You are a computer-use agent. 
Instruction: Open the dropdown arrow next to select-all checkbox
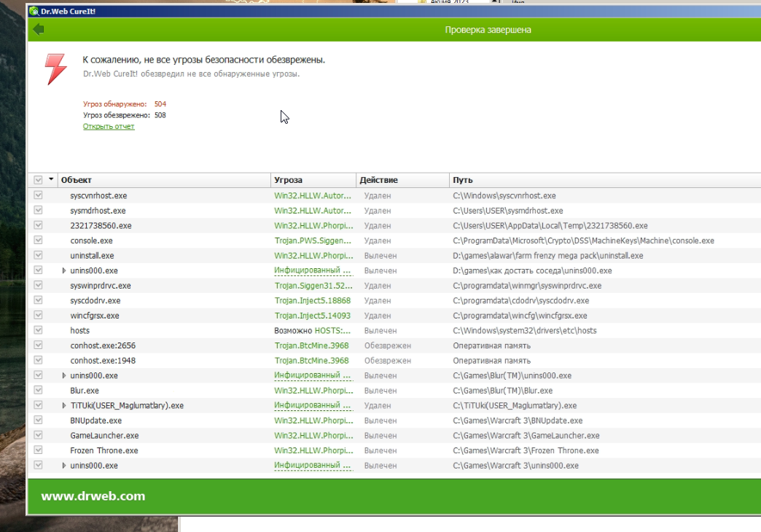tap(51, 179)
